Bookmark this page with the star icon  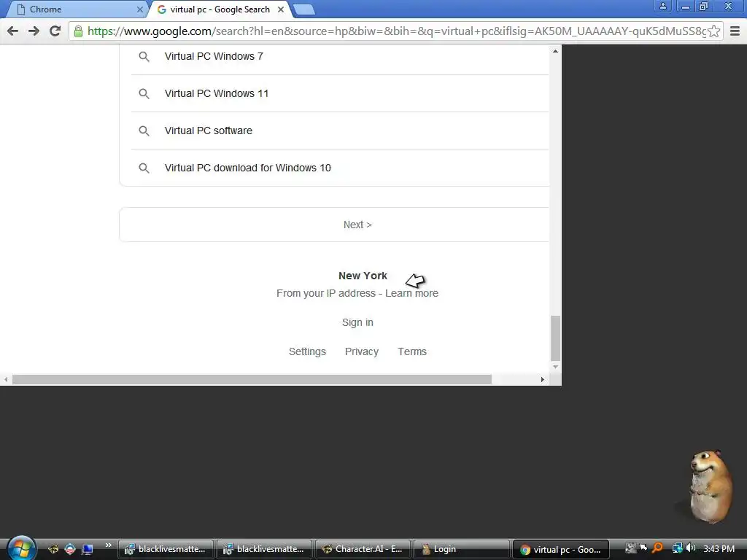point(713,31)
